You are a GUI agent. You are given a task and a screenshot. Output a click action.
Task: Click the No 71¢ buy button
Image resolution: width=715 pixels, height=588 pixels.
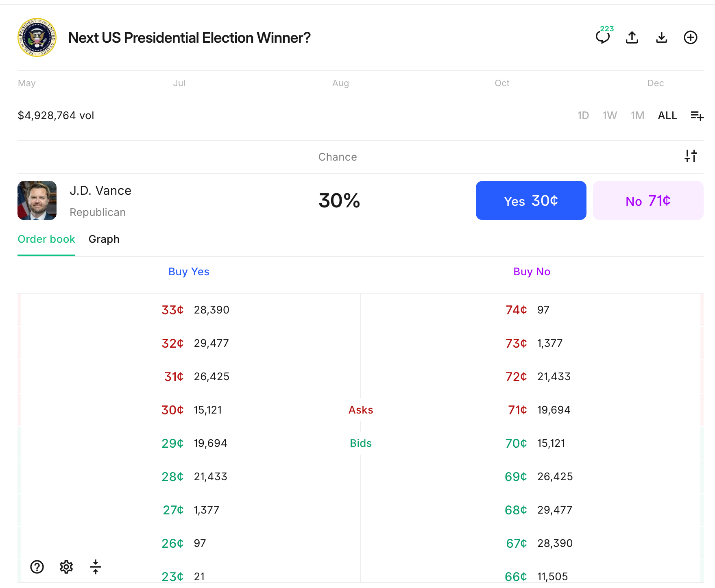[648, 200]
